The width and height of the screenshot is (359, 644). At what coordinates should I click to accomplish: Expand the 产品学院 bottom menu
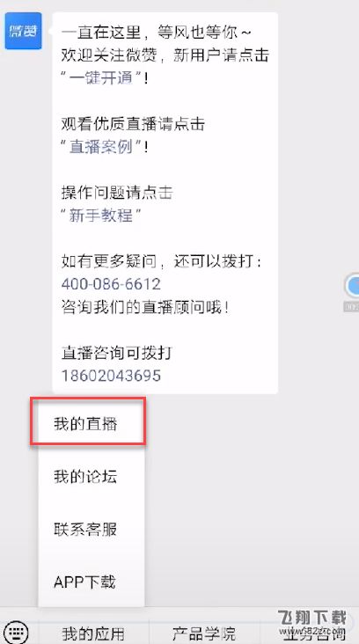pos(204,633)
